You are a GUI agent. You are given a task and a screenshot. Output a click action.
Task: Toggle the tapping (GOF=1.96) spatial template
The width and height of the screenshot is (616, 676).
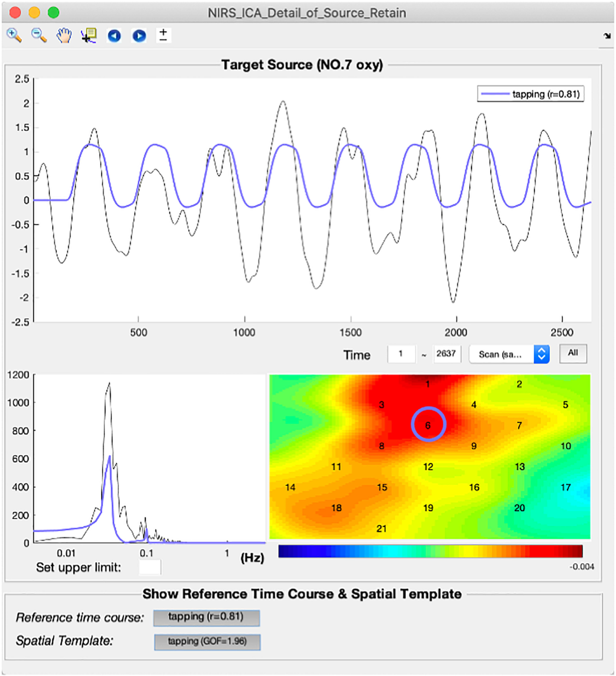[207, 642]
